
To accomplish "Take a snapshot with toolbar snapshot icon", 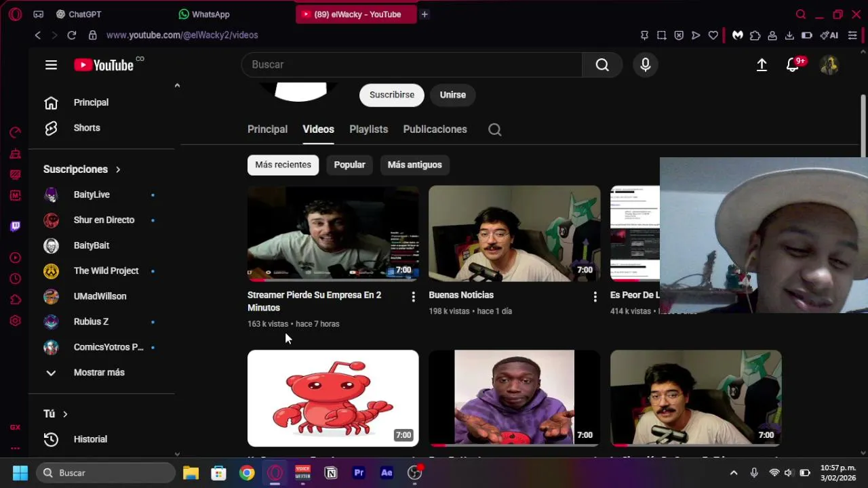I will click(x=661, y=35).
